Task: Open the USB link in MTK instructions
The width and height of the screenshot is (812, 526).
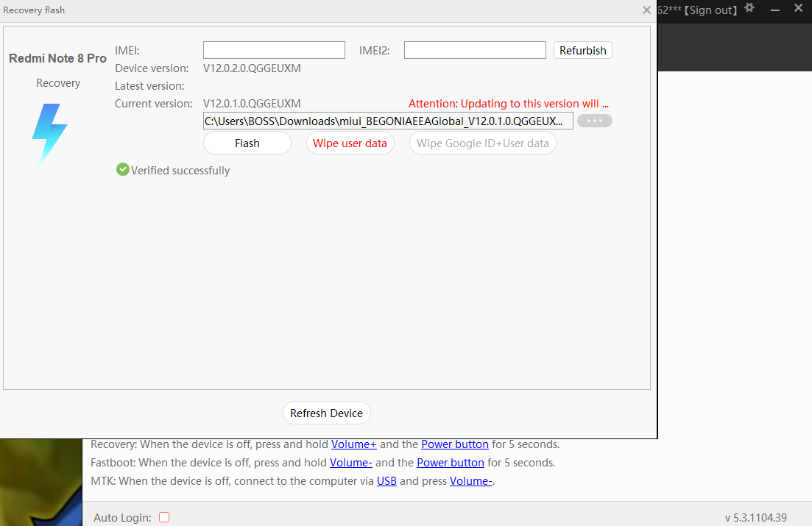Action: (x=386, y=481)
